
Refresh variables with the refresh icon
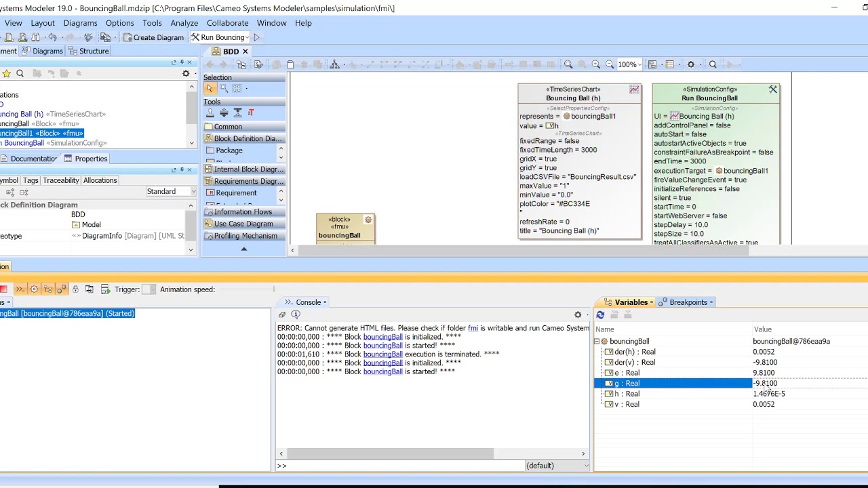click(600, 315)
